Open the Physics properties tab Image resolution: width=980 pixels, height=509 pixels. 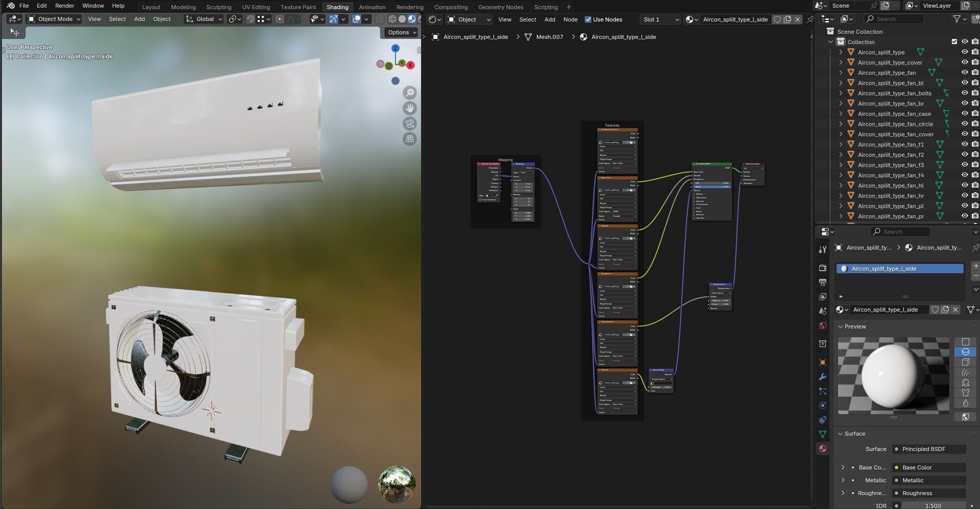point(823,405)
